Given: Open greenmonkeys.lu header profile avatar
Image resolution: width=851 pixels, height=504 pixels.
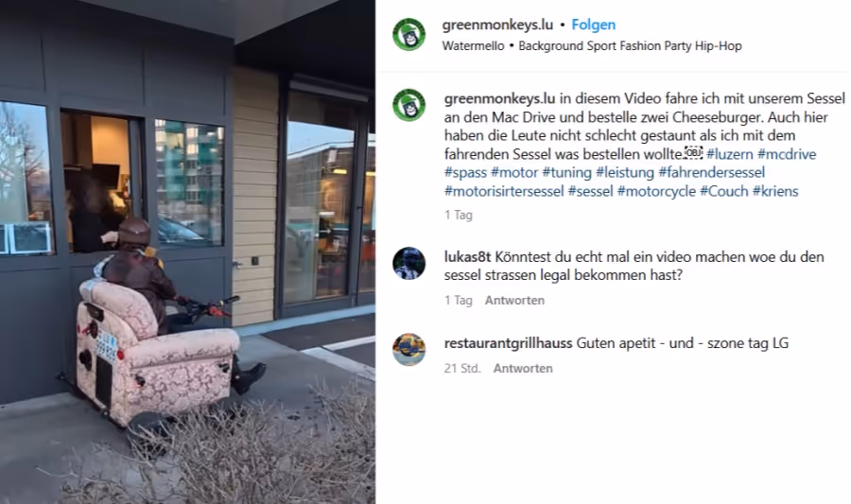Looking at the screenshot, I should pyautogui.click(x=408, y=35).
